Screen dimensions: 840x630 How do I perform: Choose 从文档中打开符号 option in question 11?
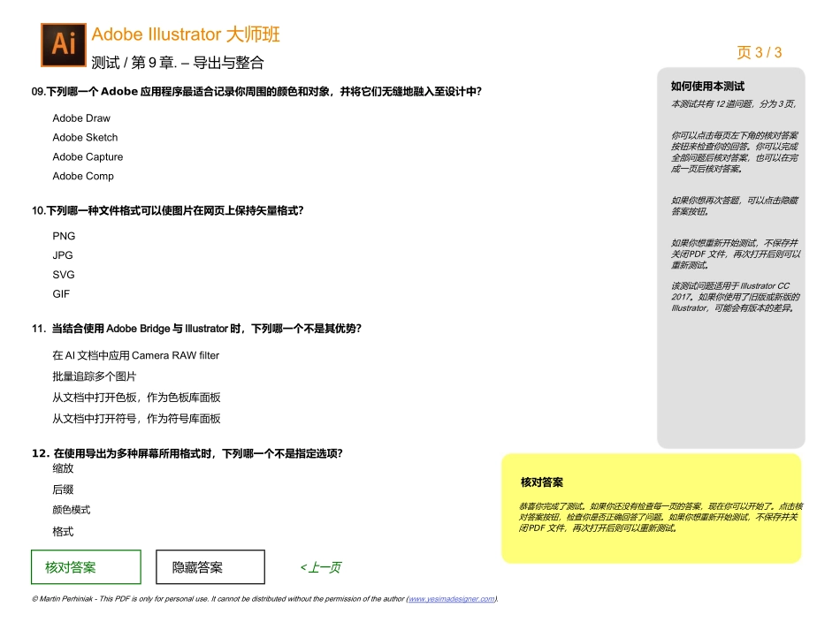pos(137,418)
